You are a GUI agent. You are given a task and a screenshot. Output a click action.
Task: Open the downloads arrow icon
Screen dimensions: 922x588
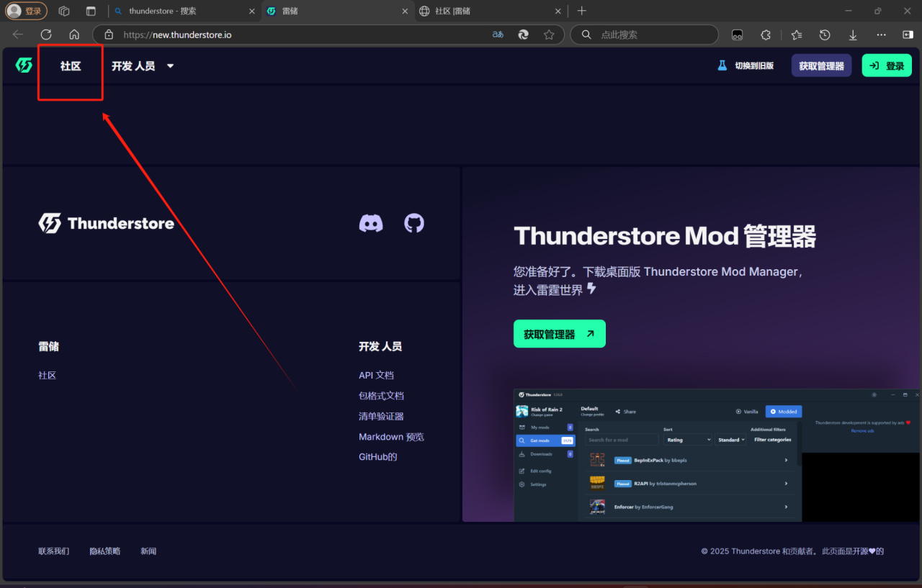click(853, 35)
